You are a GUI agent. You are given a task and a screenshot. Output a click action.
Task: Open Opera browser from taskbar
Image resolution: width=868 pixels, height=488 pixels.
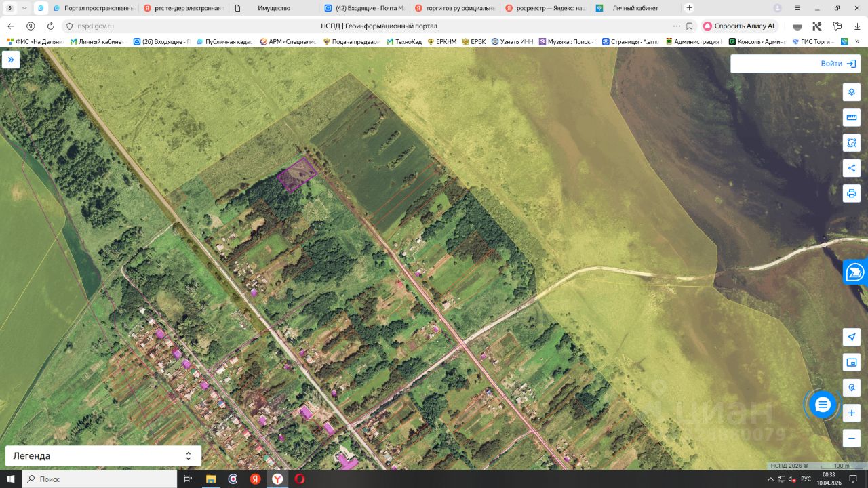pos(300,479)
